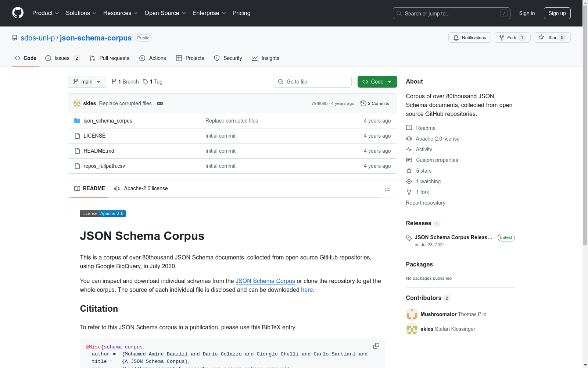Click the Sign up button
Viewport: 588px width, 368px height.
click(x=557, y=13)
